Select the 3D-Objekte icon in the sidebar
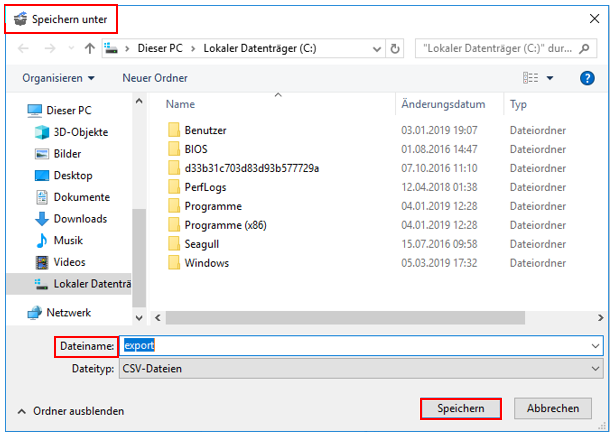This screenshot has height=434, width=614. 42,132
